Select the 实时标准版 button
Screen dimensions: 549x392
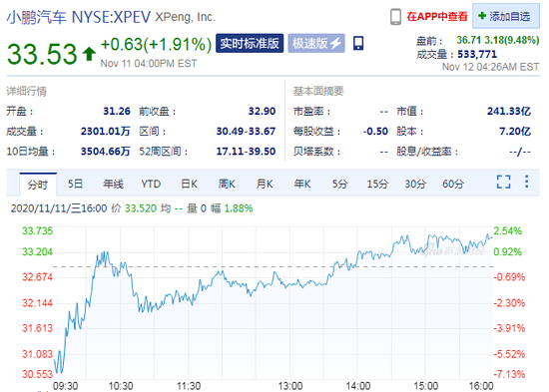(250, 44)
